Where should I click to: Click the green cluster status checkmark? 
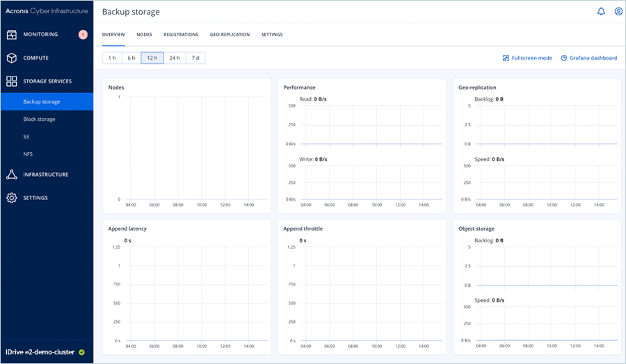coord(81,352)
